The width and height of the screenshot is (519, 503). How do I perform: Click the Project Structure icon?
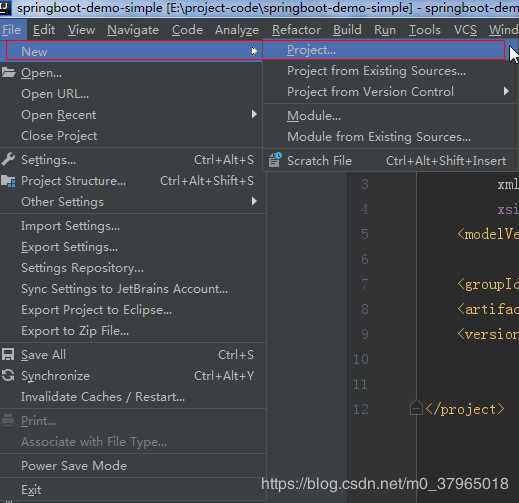point(8,181)
